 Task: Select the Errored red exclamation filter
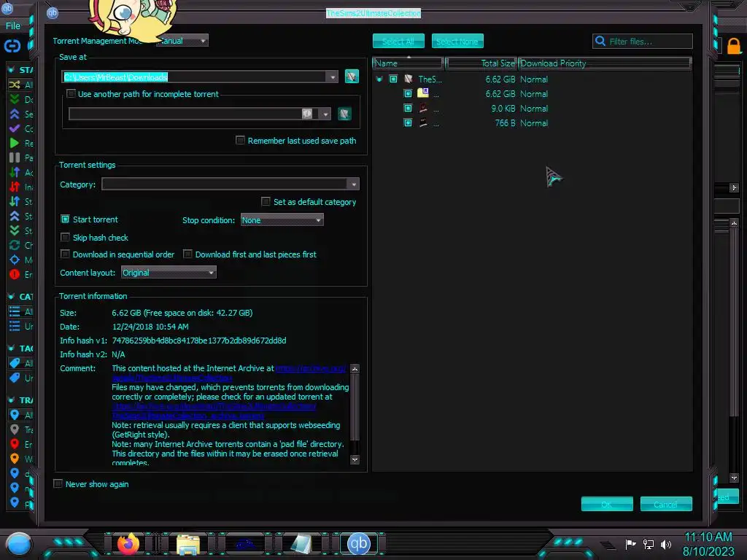tap(15, 274)
